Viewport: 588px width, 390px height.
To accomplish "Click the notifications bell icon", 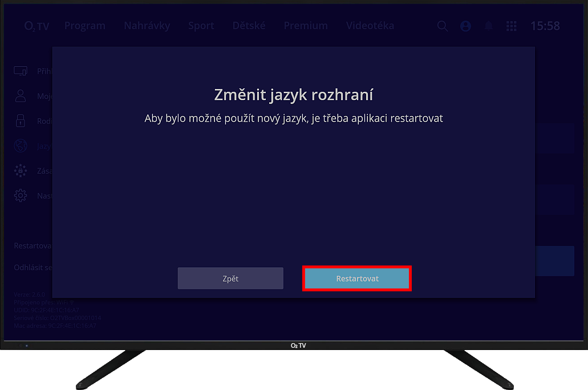I will (489, 26).
